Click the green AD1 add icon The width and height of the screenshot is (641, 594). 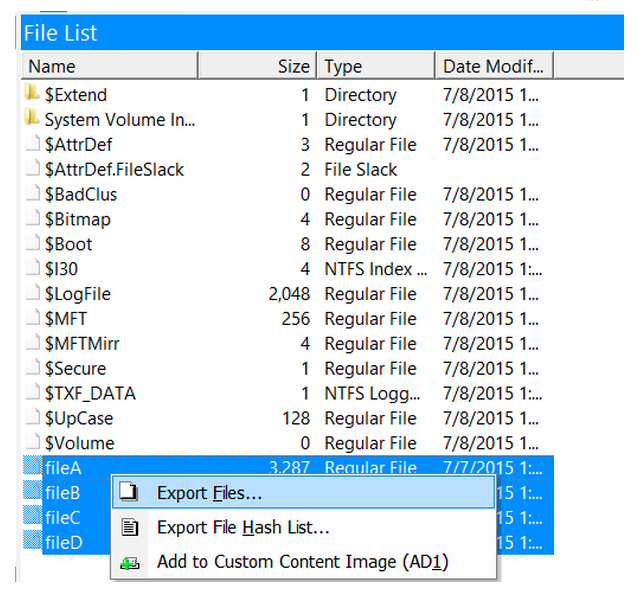tap(130, 563)
